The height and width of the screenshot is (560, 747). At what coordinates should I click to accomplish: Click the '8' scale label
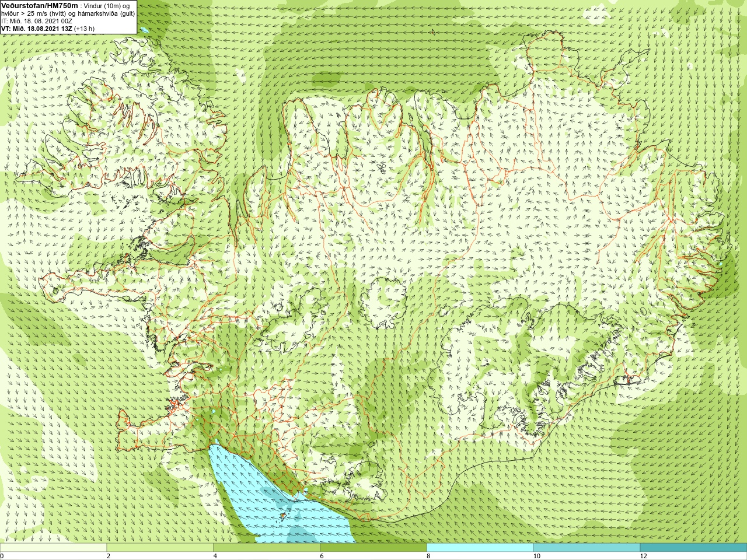tap(429, 556)
